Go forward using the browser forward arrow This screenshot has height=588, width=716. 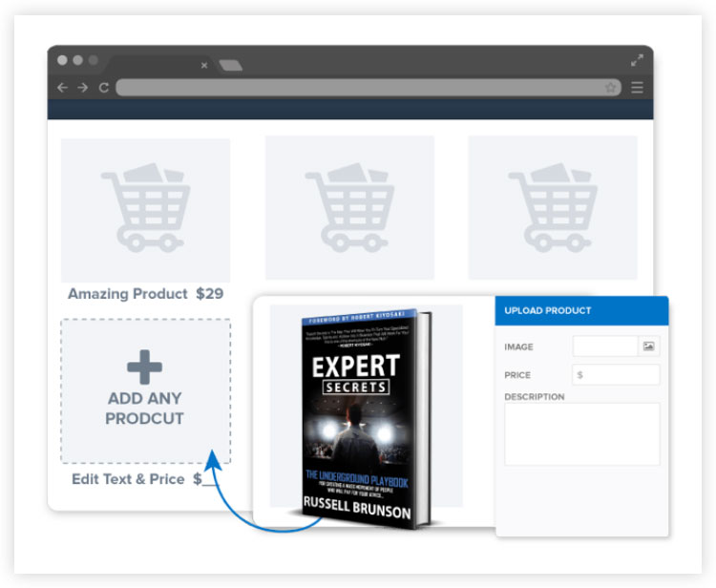[x=83, y=87]
